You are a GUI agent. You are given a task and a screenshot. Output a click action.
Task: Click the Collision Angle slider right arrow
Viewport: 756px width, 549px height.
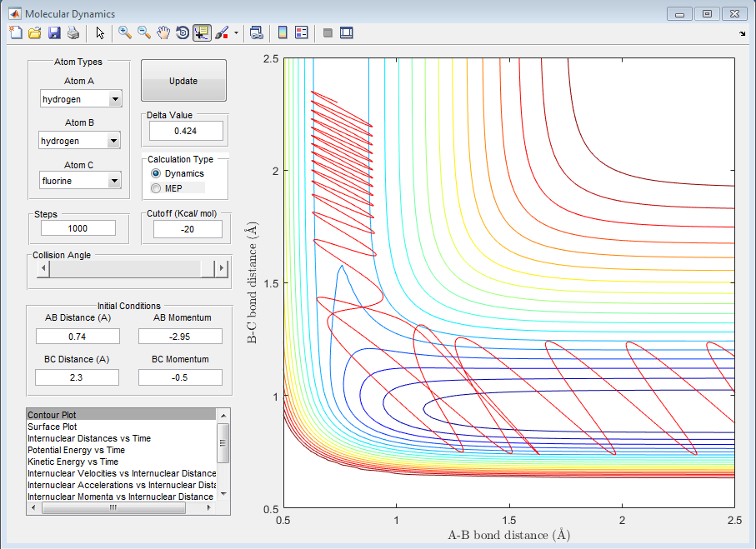pyautogui.click(x=222, y=269)
